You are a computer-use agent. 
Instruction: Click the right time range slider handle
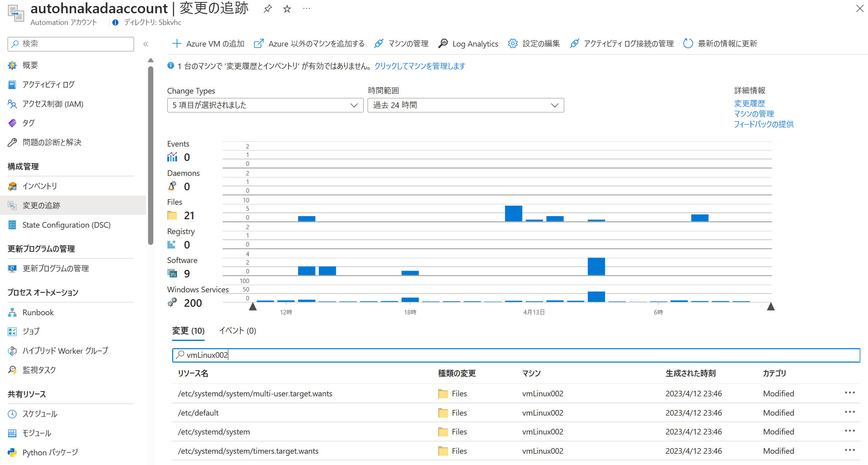(770, 307)
